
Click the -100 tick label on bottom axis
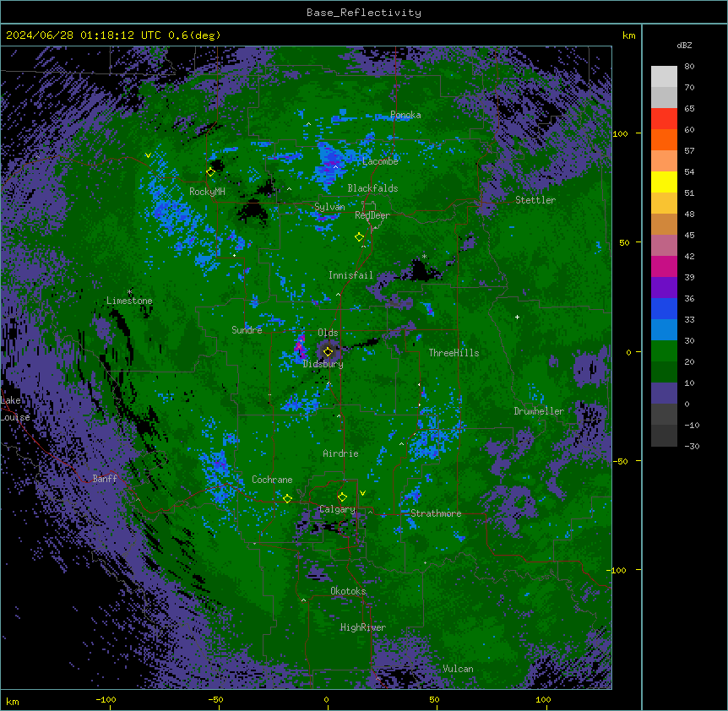(x=106, y=699)
